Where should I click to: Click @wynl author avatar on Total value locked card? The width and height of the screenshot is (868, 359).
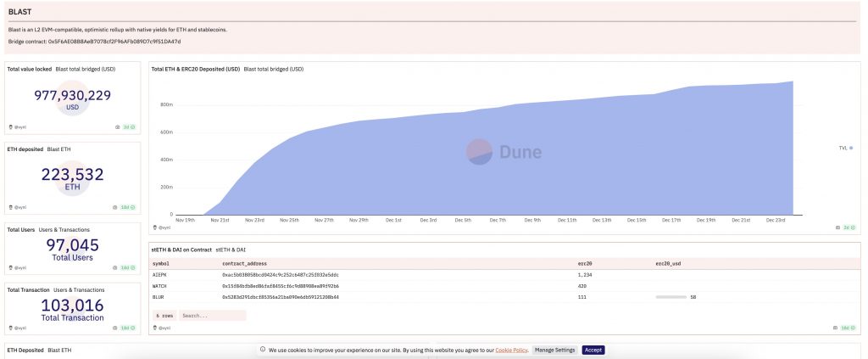point(11,126)
